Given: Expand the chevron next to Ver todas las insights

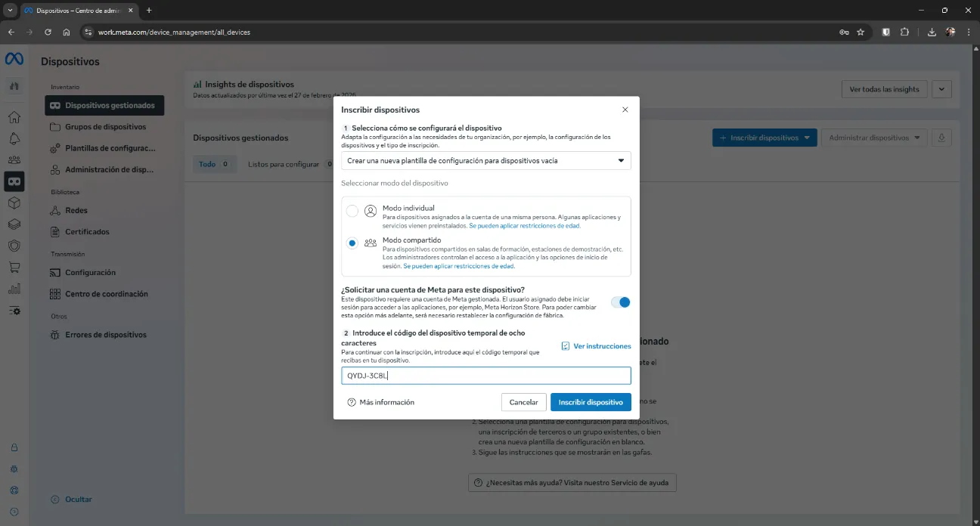Looking at the screenshot, I should pyautogui.click(x=941, y=89).
